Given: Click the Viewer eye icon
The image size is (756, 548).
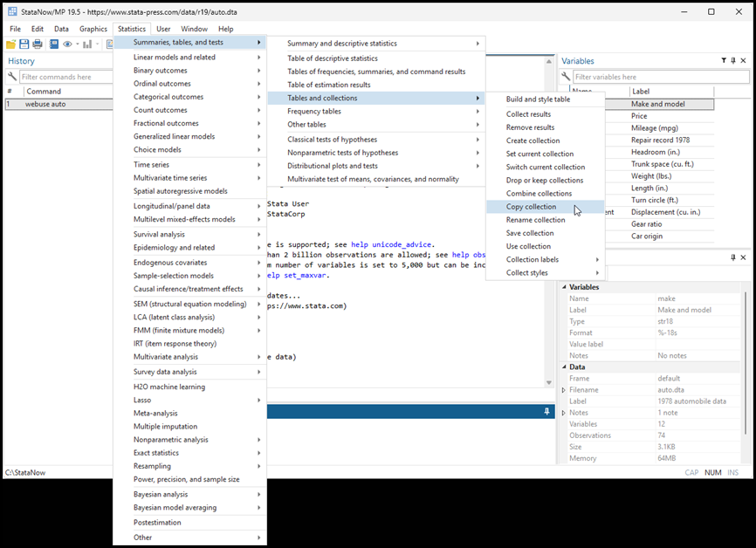Looking at the screenshot, I should click(67, 45).
